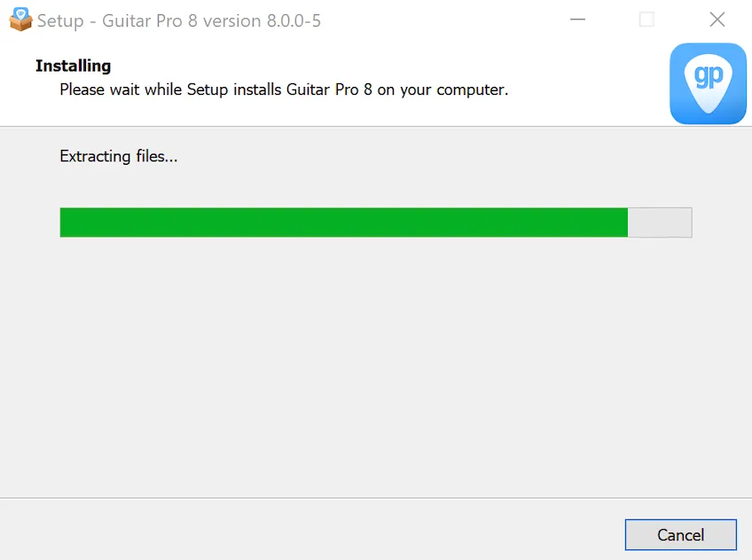Click the version number 8.0.0-5 in title bar

[x=294, y=20]
